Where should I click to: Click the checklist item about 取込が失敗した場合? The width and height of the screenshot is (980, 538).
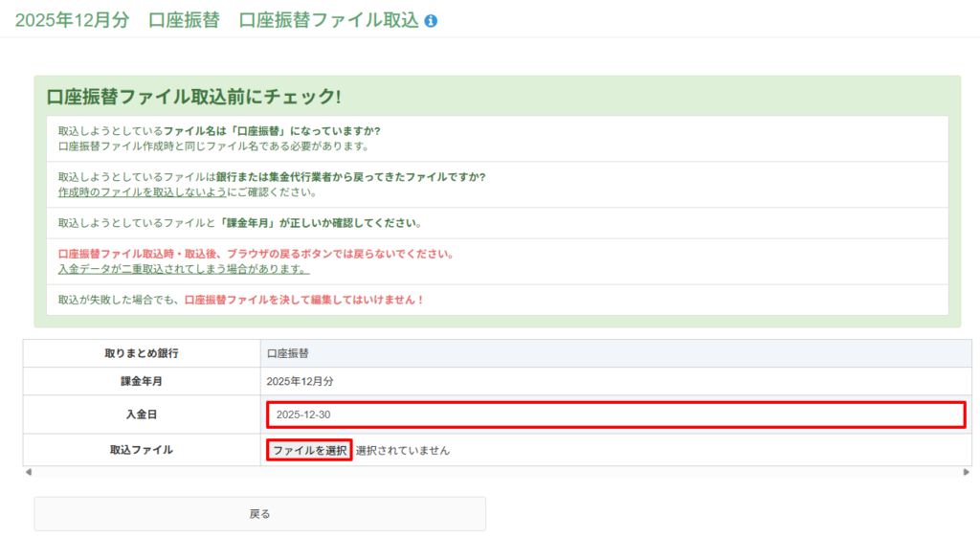pyautogui.click(x=240, y=300)
